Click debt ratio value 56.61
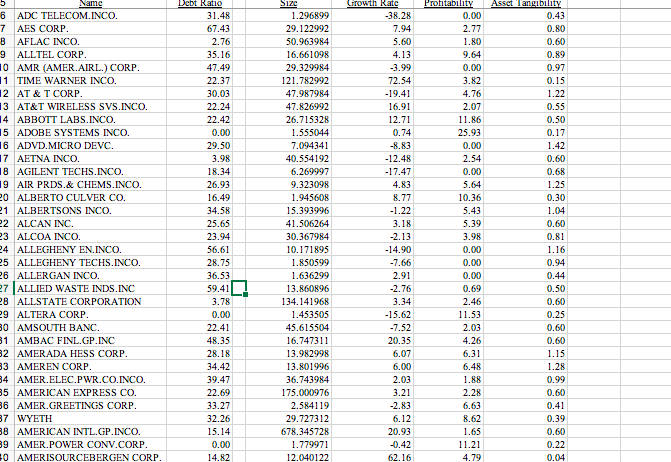 click(x=218, y=249)
